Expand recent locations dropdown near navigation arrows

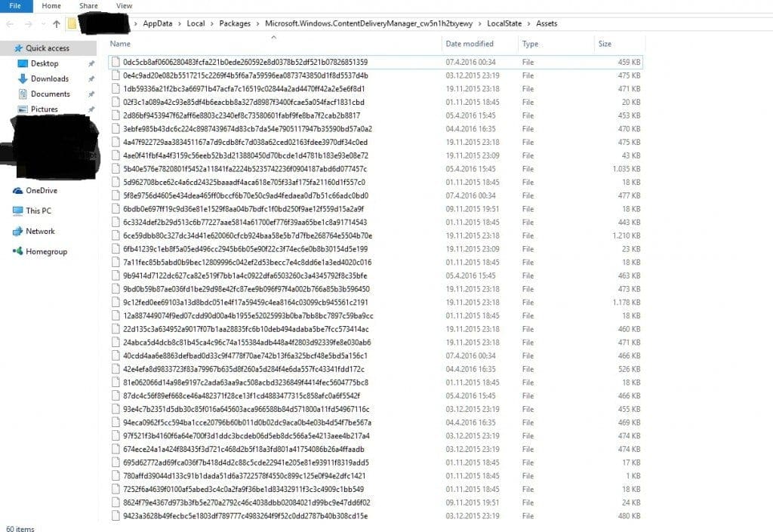click(x=43, y=23)
